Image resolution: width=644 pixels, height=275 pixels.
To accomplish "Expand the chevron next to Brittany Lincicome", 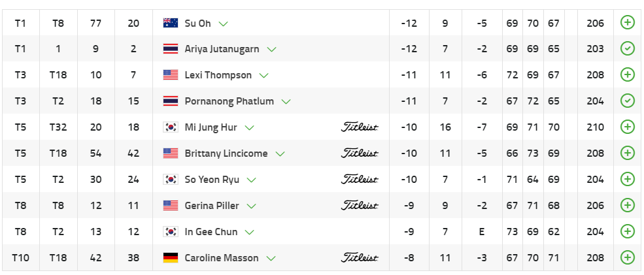I will [280, 154].
